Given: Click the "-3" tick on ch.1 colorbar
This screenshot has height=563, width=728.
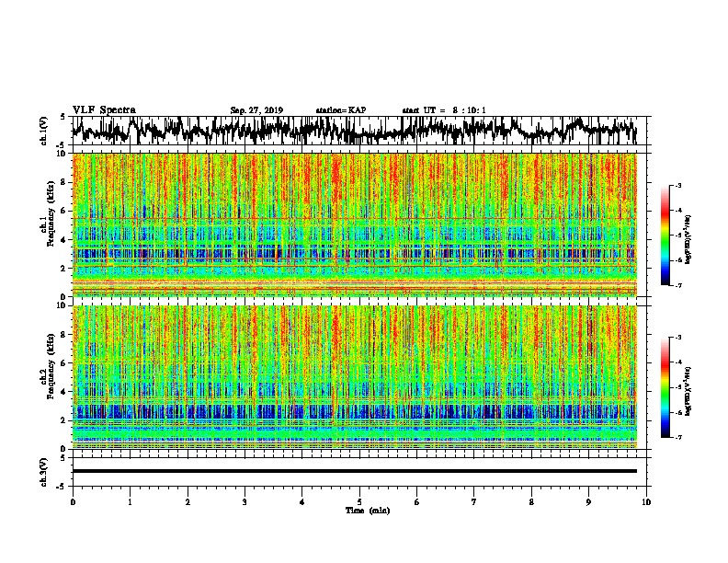Looking at the screenshot, I should [678, 185].
